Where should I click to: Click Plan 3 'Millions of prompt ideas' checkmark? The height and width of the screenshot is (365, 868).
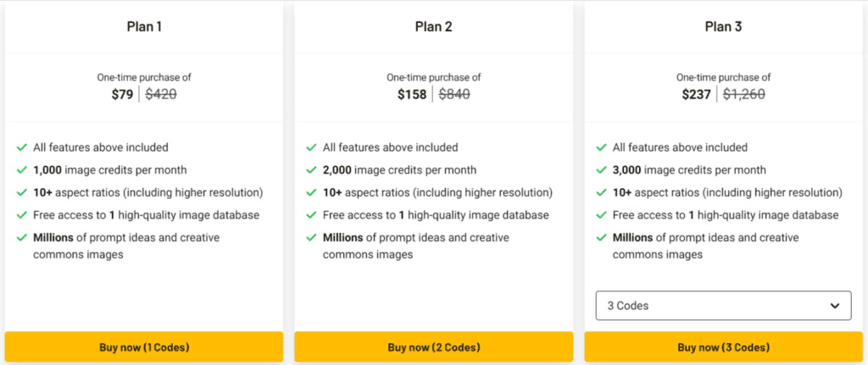[x=602, y=238]
